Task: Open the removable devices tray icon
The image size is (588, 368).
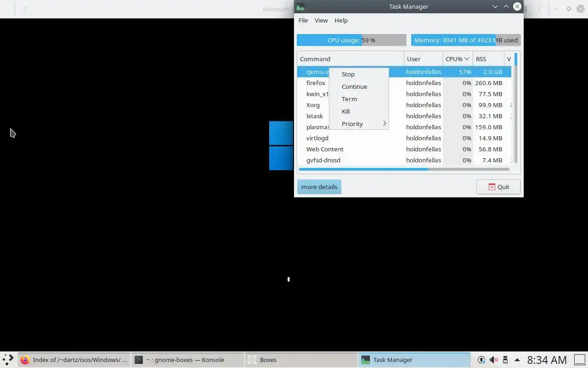Action: tap(505, 360)
